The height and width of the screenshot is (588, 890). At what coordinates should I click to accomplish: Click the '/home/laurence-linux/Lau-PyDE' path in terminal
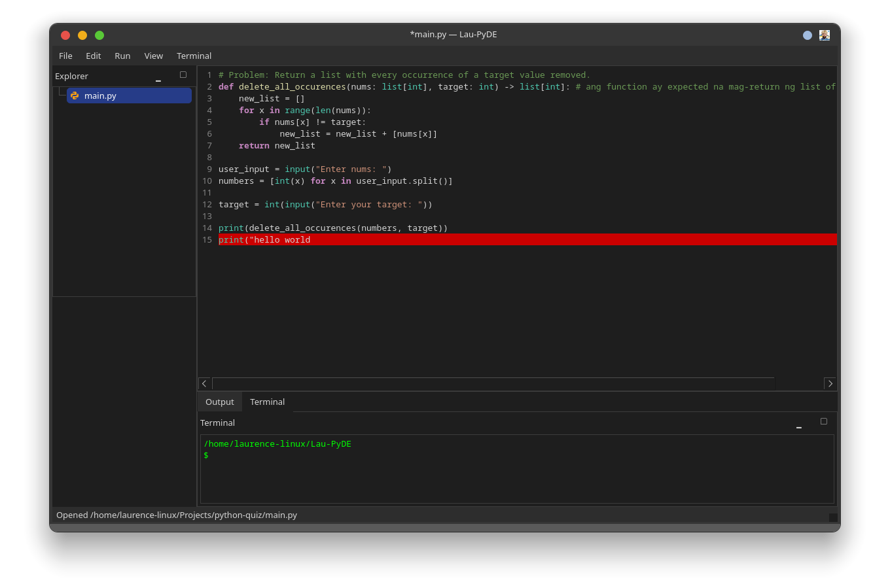[277, 444]
